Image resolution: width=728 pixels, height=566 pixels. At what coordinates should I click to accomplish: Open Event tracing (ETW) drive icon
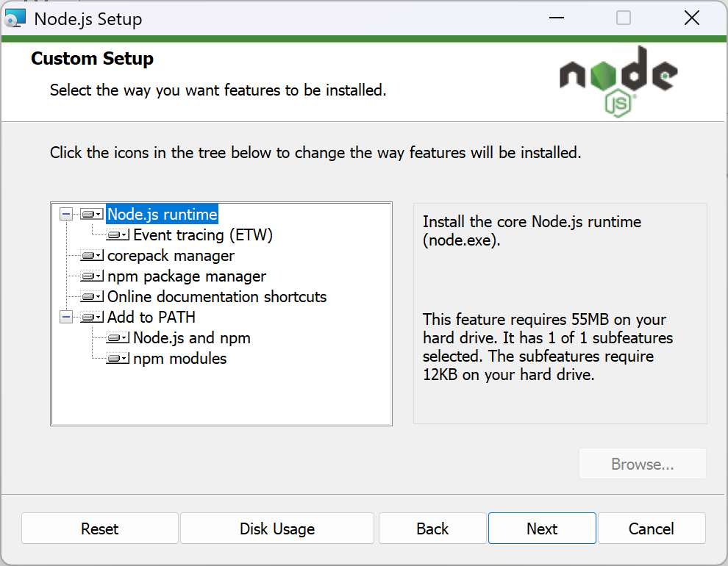tap(118, 234)
